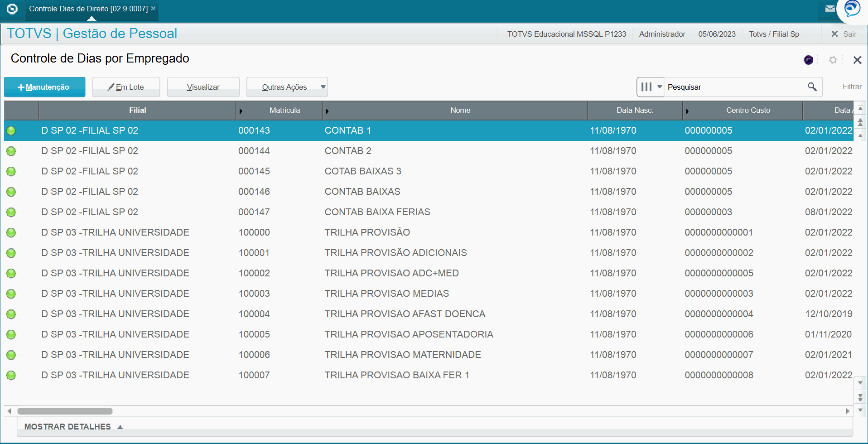
Task: Click the Visualizar button
Action: point(203,87)
